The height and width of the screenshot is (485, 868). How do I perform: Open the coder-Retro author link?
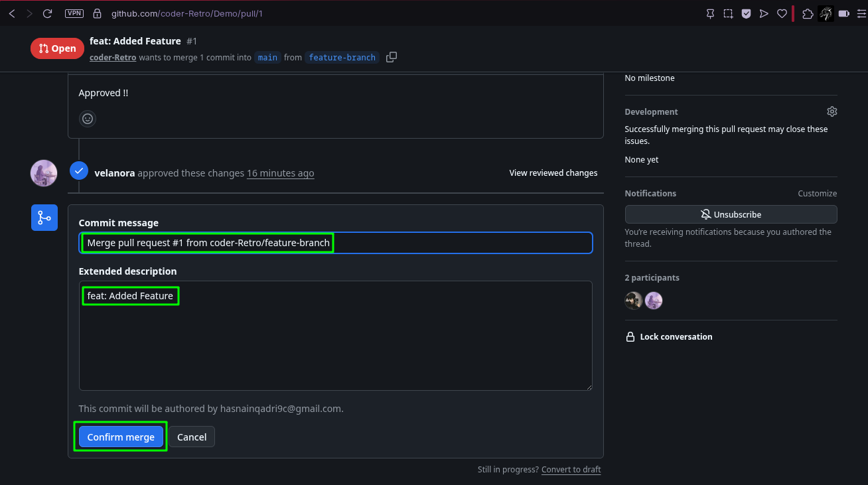pyautogui.click(x=113, y=58)
